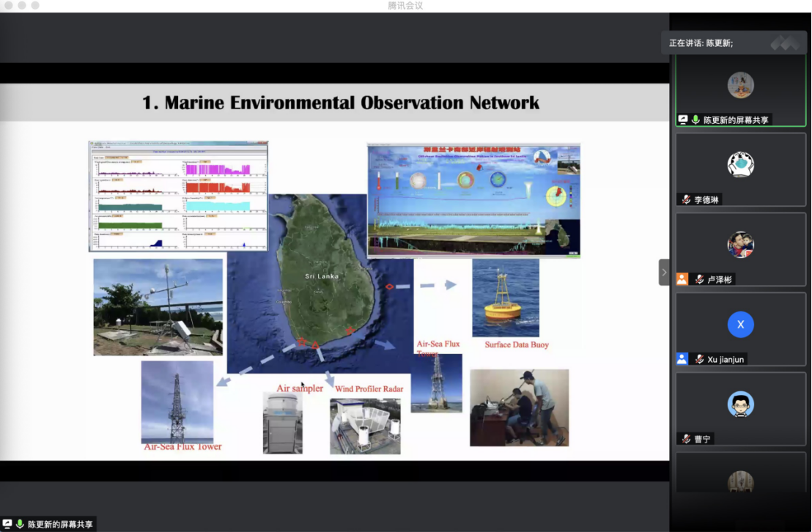The image size is (812, 532).
Task: Collapse the participant video sidebar arrow
Action: tap(664, 272)
